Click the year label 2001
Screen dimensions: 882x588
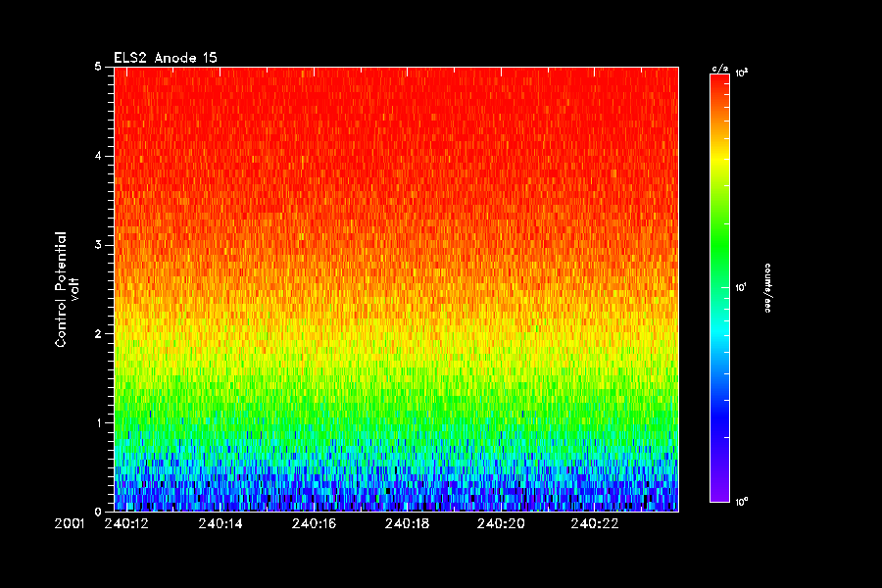(70, 524)
